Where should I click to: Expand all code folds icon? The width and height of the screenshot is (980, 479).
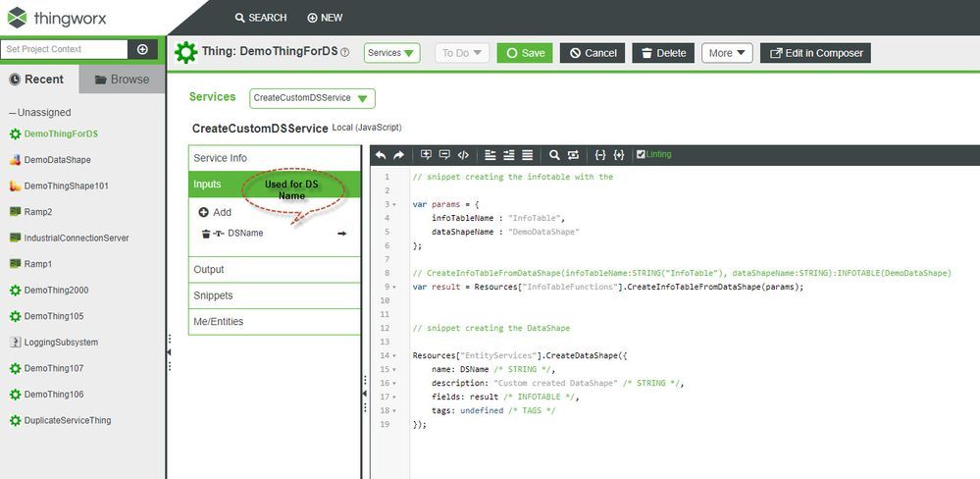click(x=619, y=155)
